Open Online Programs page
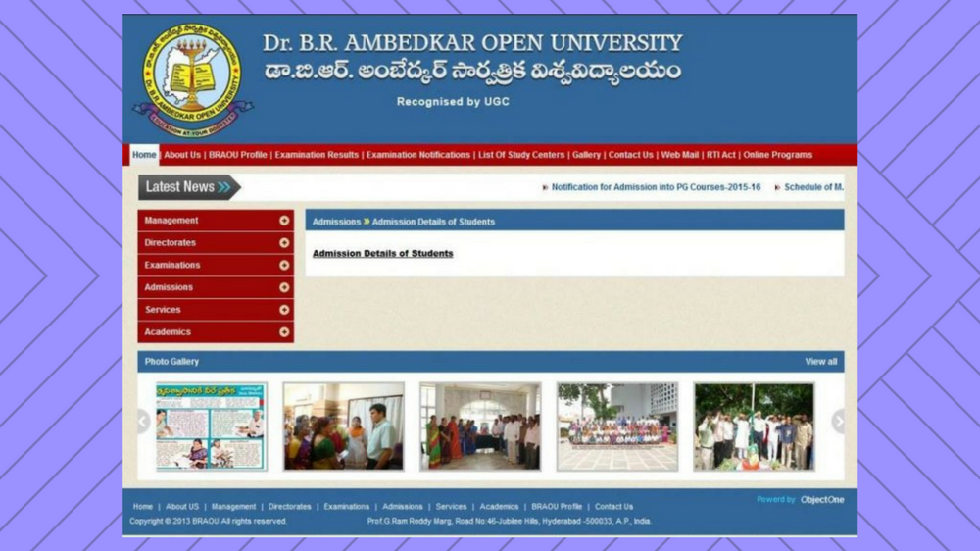 tap(777, 155)
